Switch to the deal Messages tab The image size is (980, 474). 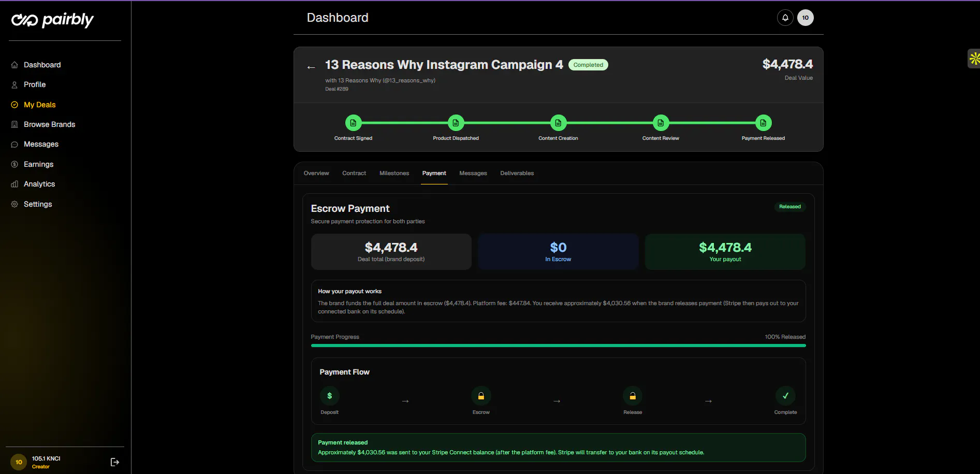point(473,173)
